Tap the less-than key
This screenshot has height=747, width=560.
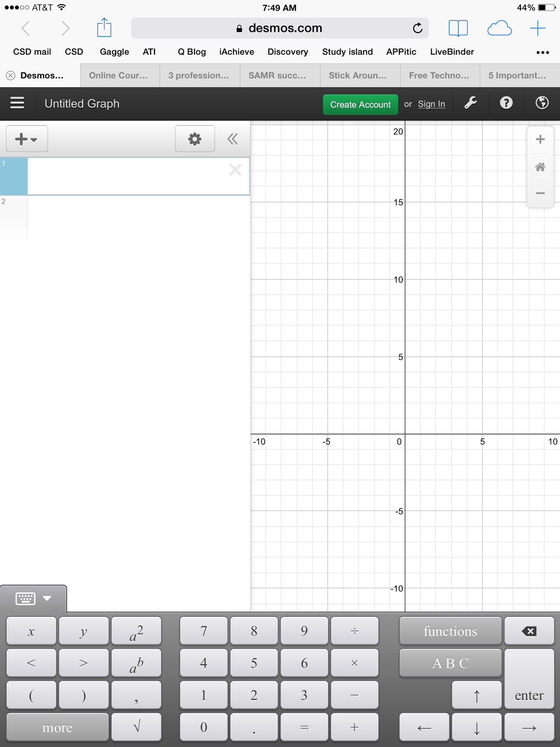31,663
